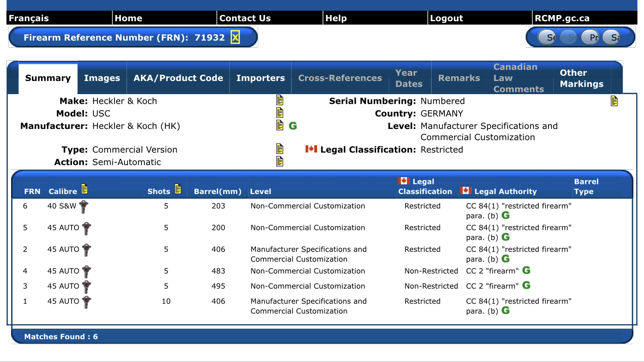
Task: Open the note icon next to Serial Numbering
Action: (x=614, y=101)
